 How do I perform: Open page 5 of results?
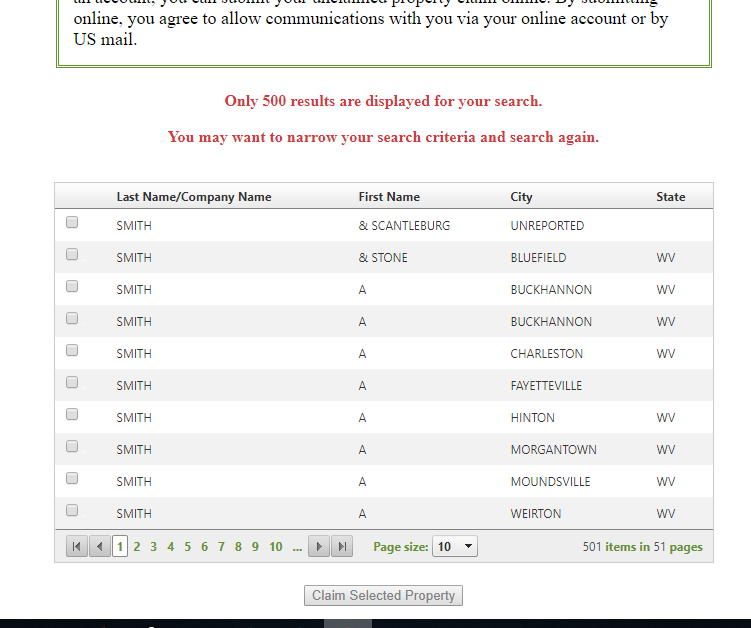(187, 547)
